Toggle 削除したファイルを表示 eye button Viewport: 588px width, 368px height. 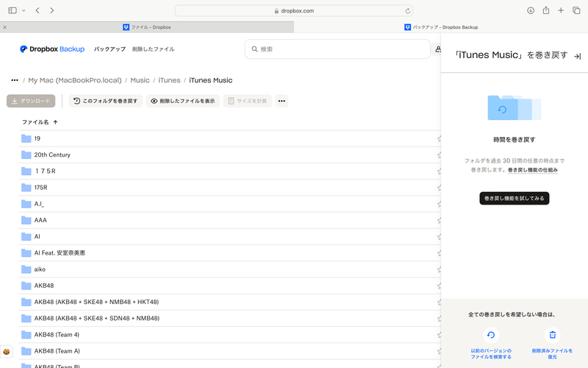183,101
